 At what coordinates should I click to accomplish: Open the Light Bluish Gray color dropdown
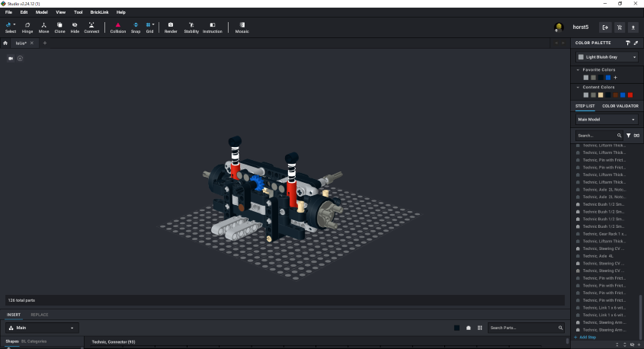607,56
